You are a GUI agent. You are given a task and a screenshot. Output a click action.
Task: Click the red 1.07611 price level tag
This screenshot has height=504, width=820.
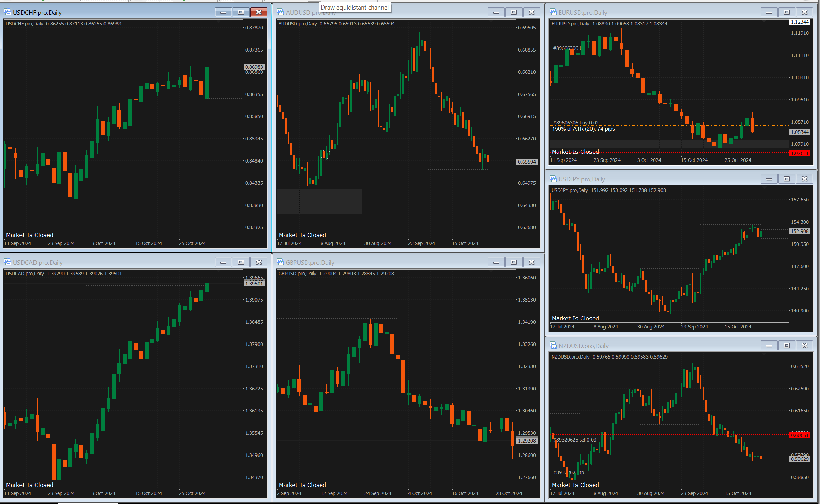click(800, 153)
